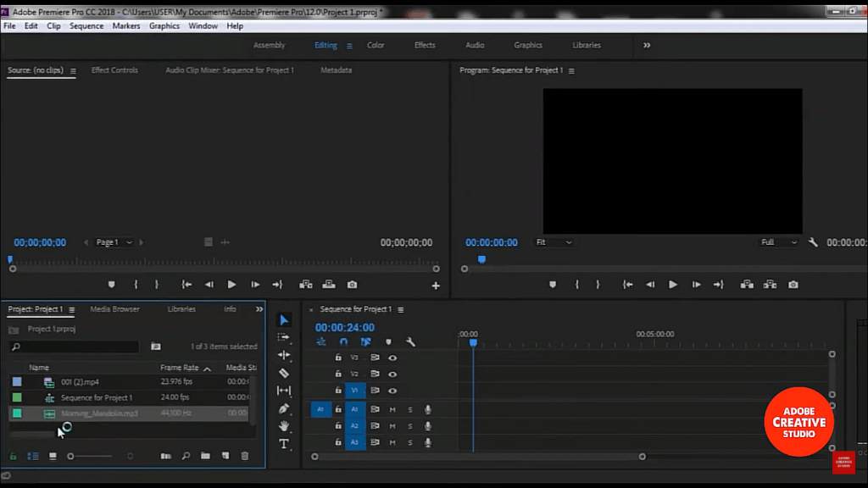
Task: Select the Hand tool
Action: (283, 426)
